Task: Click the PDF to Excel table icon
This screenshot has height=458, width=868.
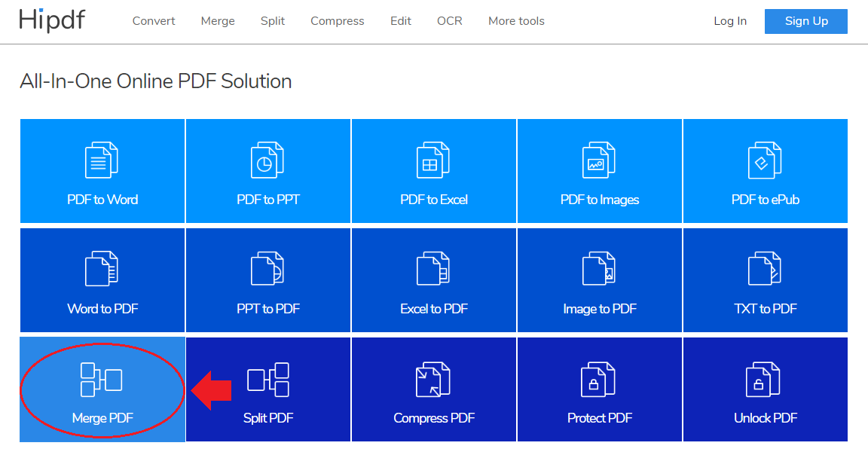Action: click(x=433, y=160)
